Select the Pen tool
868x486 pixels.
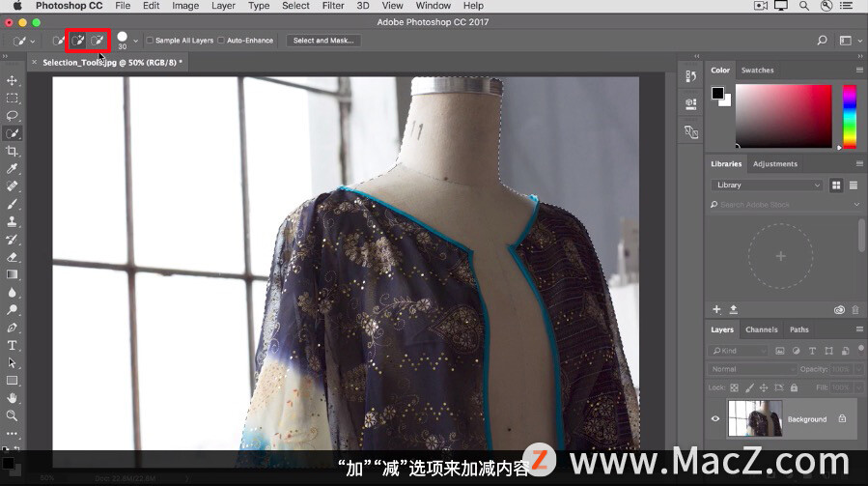12,328
